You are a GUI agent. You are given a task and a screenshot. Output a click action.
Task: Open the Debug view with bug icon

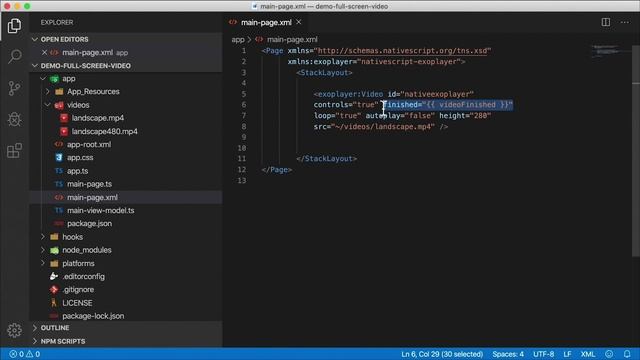point(14,119)
